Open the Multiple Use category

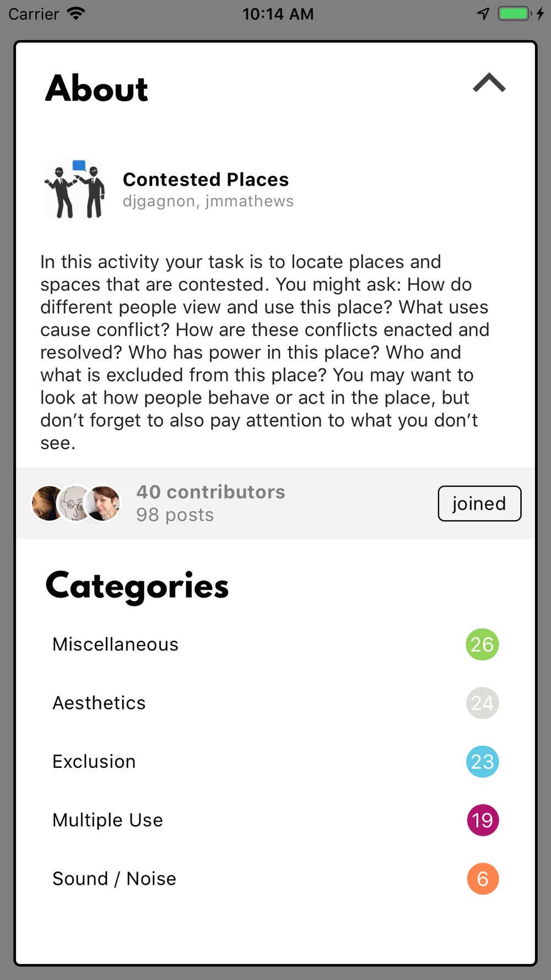(275, 820)
